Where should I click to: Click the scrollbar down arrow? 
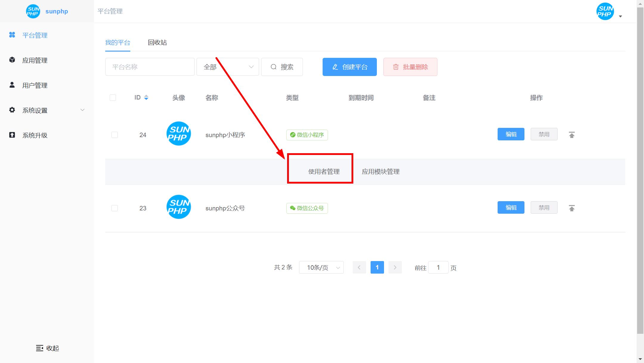640,359
